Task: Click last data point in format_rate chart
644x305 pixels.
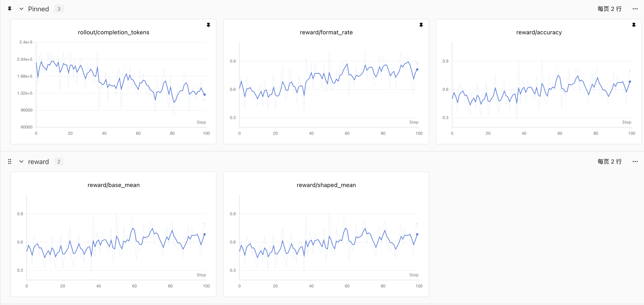Action: (417, 70)
